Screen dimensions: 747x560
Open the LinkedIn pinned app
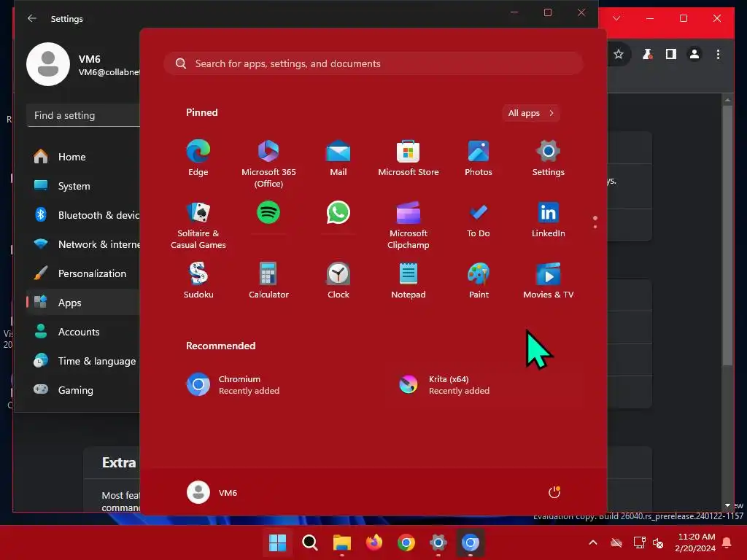tap(549, 219)
